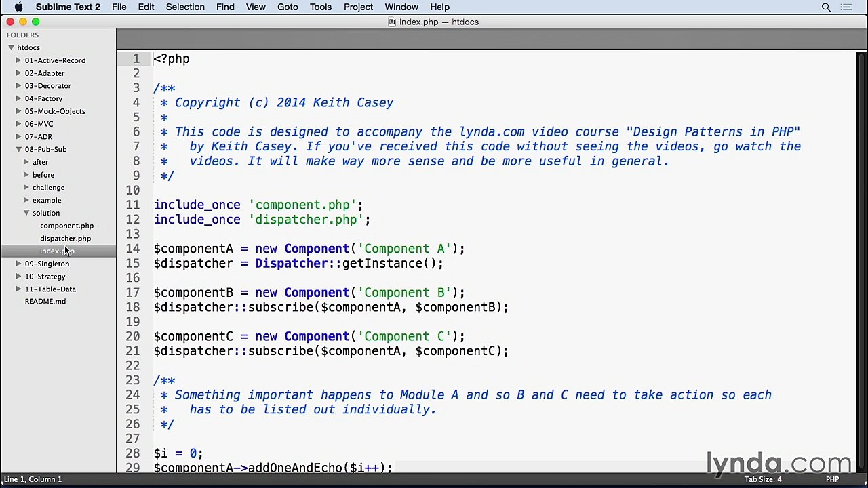Open the Tools menu
This screenshot has width=868, height=488.
coord(321,7)
